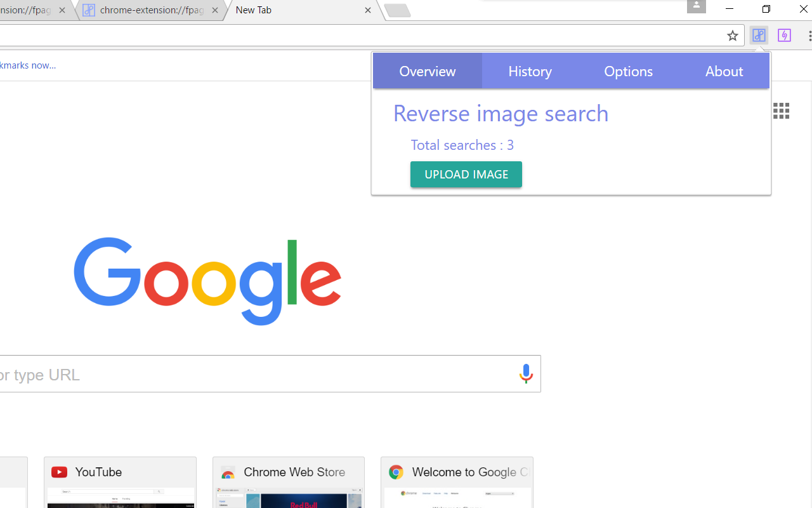Open the Google apps grid

(x=782, y=110)
